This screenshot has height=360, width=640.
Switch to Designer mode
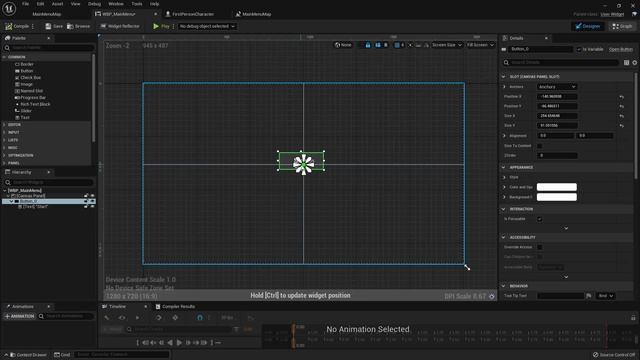[x=588, y=26]
